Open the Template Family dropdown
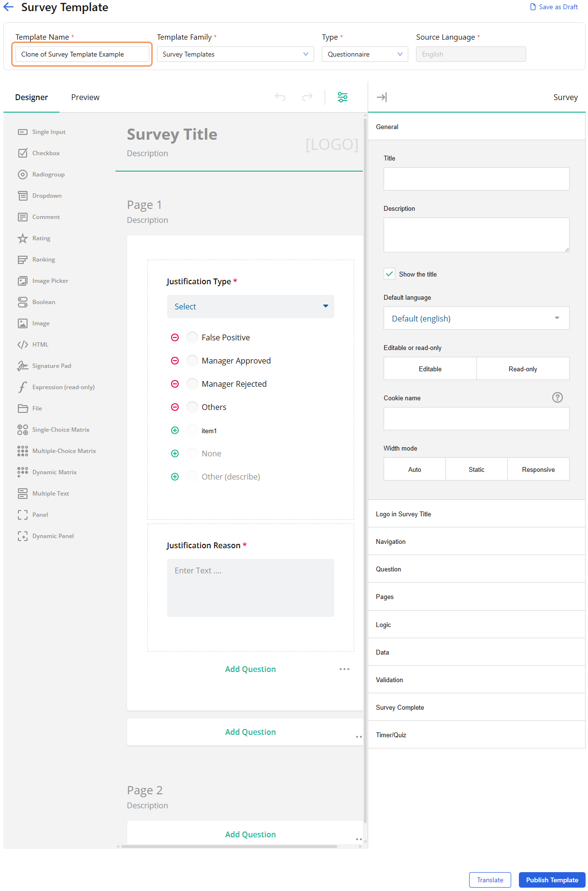588x891 pixels. (235, 54)
